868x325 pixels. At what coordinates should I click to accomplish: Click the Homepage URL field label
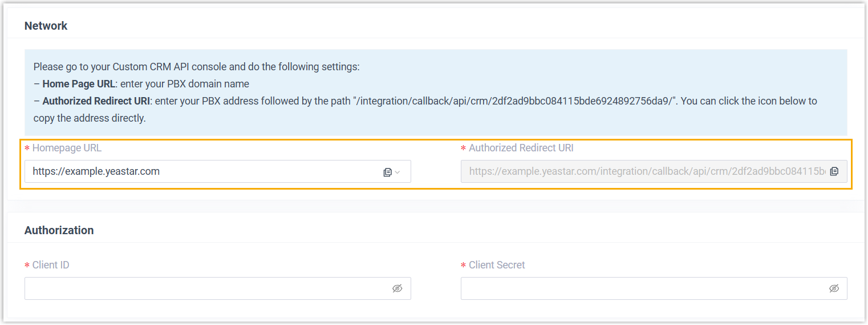67,148
